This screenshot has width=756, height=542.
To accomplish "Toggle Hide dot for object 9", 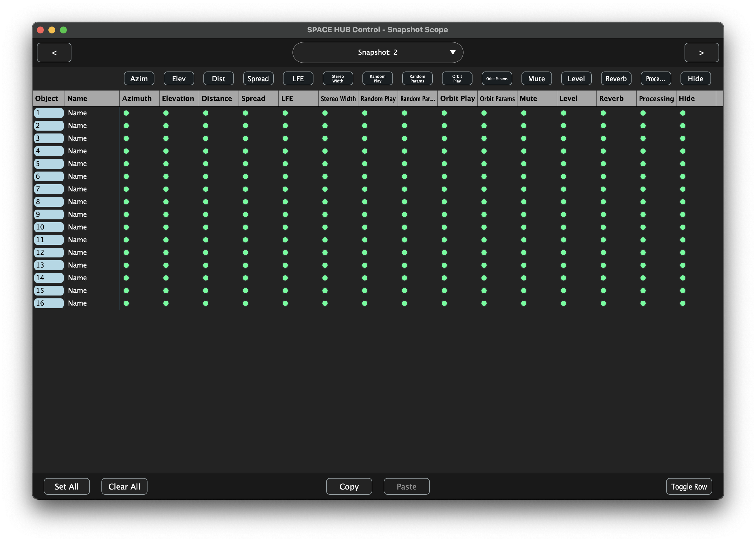I will pyautogui.click(x=683, y=214).
